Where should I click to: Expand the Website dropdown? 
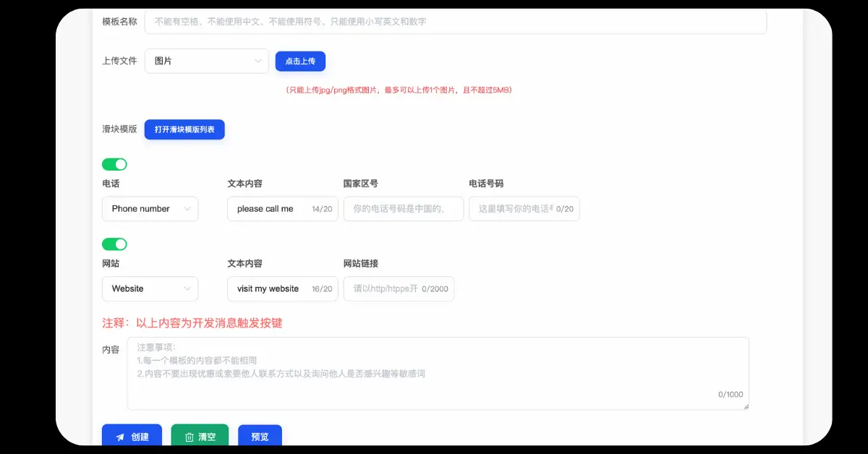click(x=150, y=288)
